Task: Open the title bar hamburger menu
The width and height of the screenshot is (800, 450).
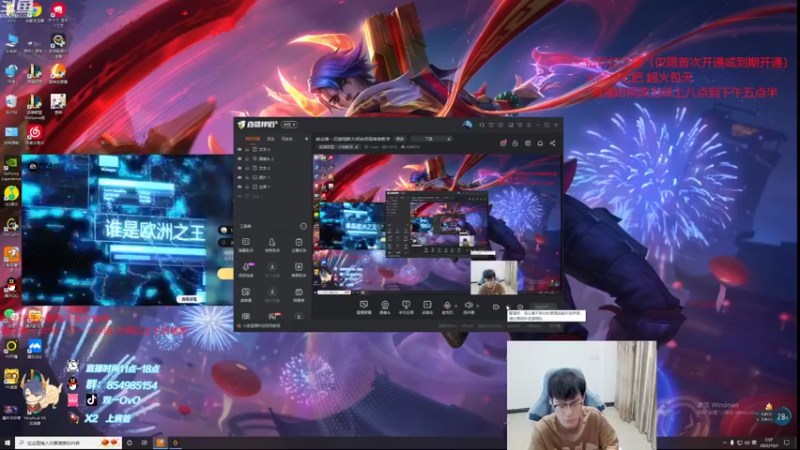Action: click(529, 124)
